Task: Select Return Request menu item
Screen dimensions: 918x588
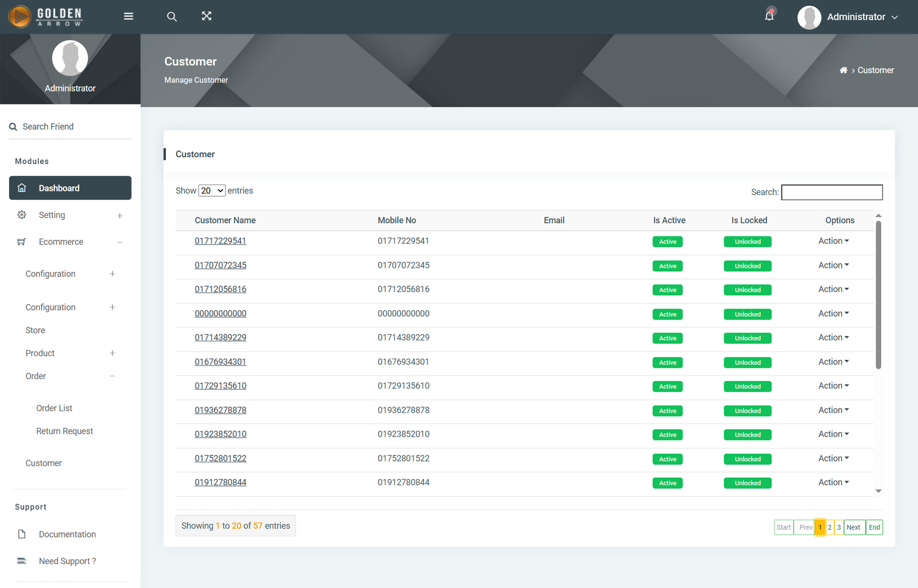Action: [x=64, y=431]
